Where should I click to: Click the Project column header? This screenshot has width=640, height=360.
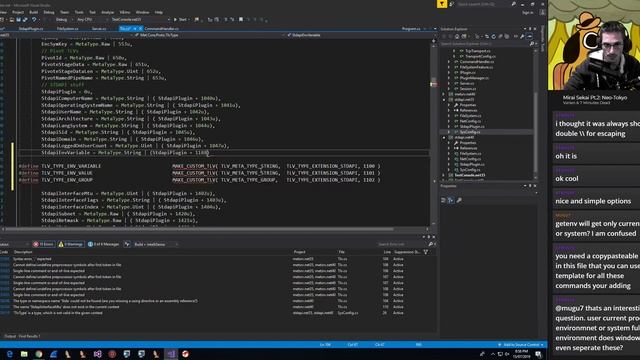(299, 252)
